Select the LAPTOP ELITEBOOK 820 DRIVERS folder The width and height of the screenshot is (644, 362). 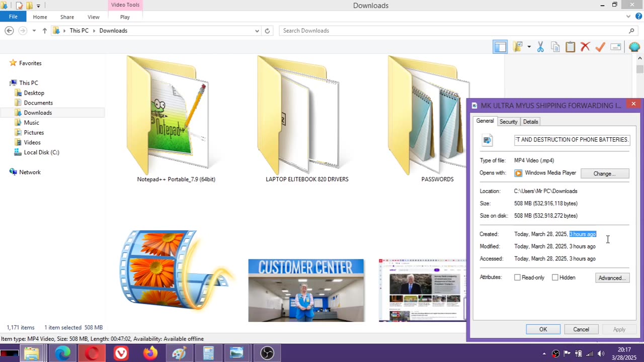click(x=307, y=119)
